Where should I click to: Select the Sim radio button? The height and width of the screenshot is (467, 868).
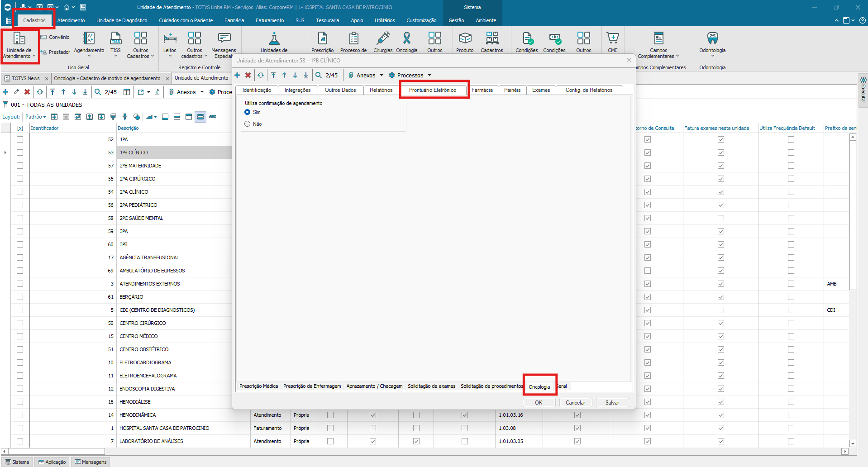(x=248, y=112)
